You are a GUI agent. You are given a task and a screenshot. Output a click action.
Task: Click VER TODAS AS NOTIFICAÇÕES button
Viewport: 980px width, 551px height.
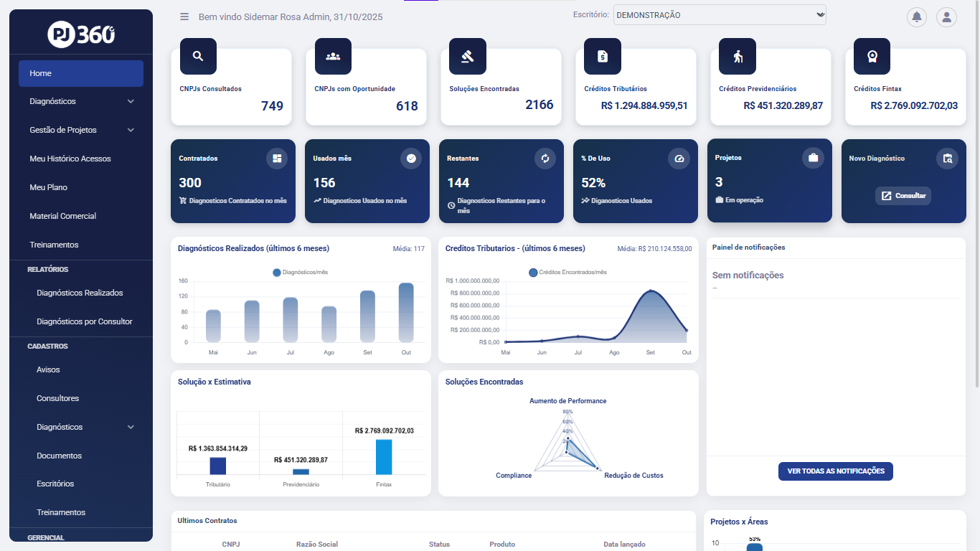[x=835, y=471]
